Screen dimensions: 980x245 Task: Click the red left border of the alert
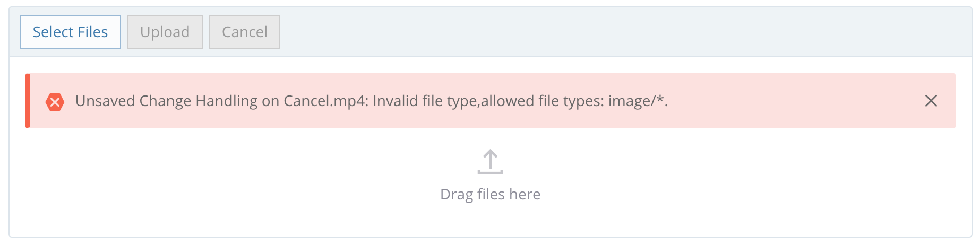pos(28,101)
